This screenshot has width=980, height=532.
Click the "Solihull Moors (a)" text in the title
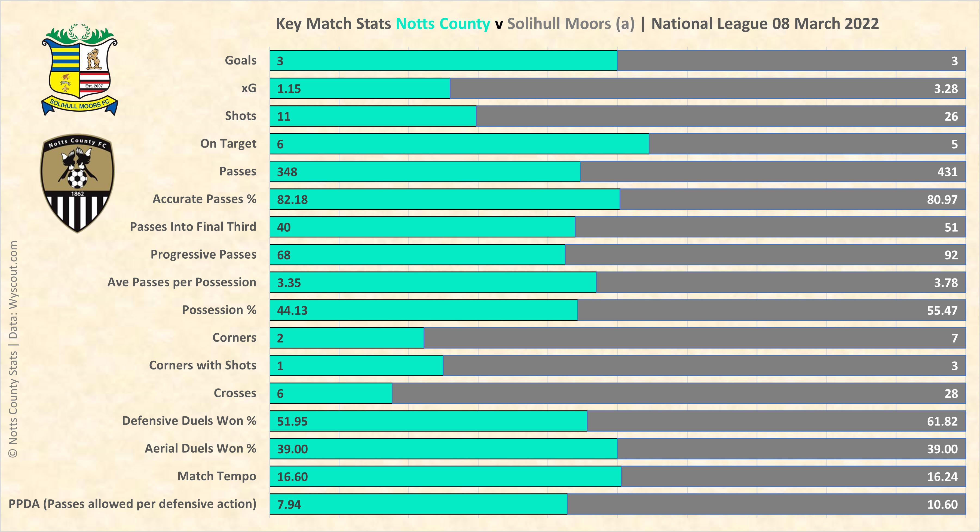tap(571, 24)
